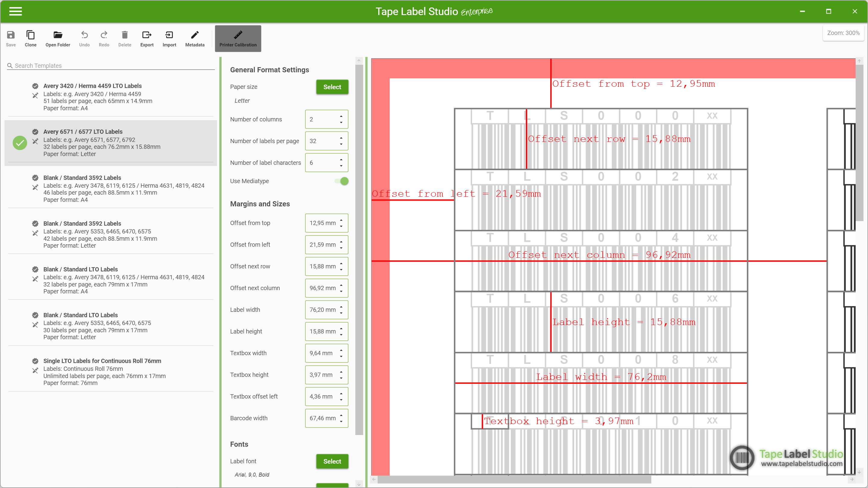This screenshot has height=488, width=868.
Task: Increase the Textbox offset left value
Action: (341, 394)
